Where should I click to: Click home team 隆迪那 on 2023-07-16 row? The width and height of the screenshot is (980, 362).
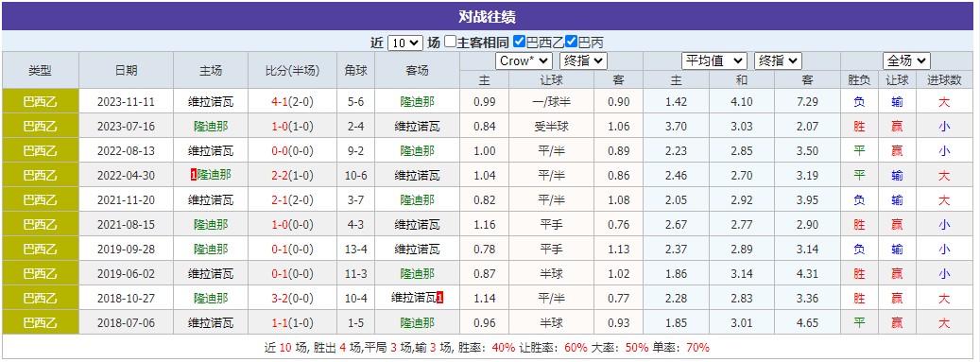tap(211, 127)
